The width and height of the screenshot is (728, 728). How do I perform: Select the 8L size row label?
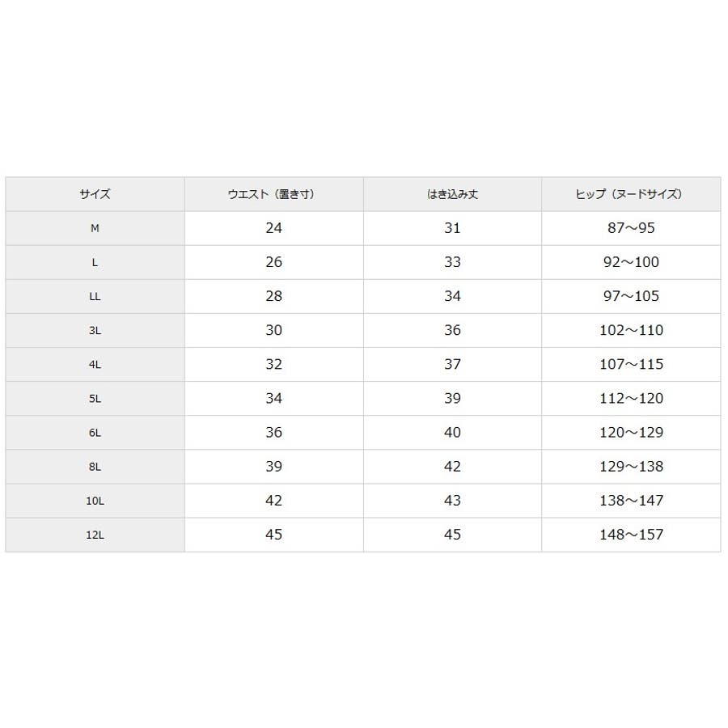[x=95, y=467]
